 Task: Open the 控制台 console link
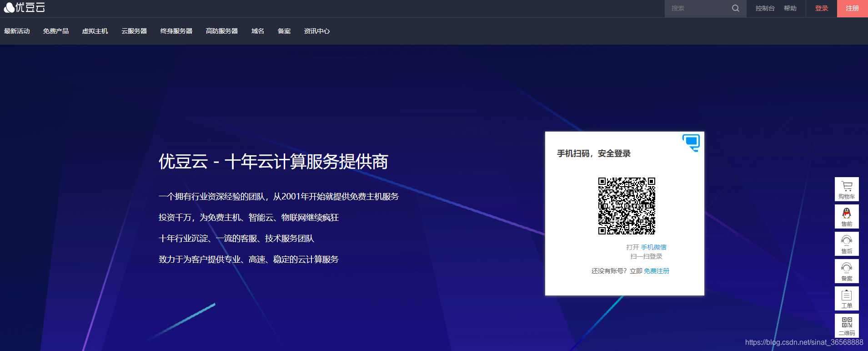pos(765,8)
